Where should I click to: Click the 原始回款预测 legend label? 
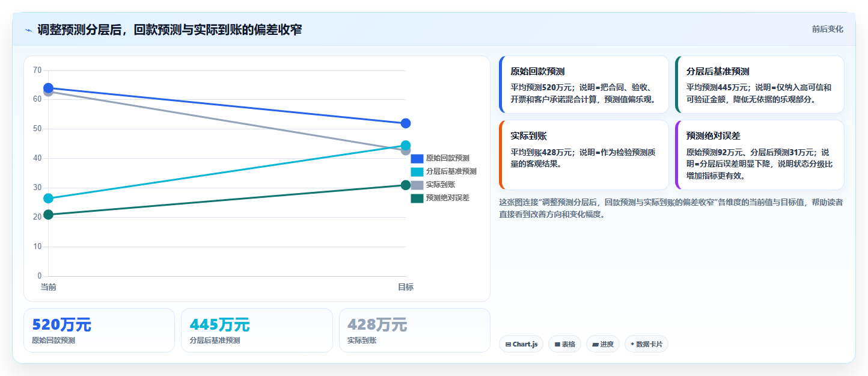(x=448, y=159)
